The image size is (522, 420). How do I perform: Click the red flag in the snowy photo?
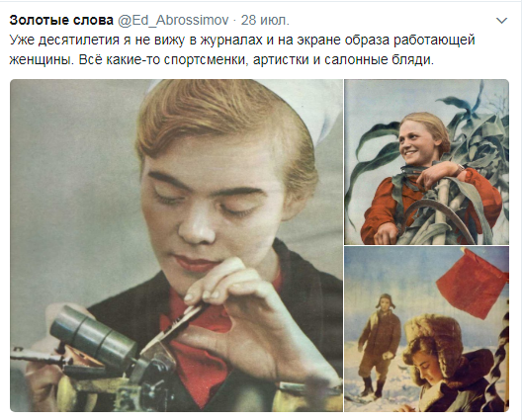pyautogui.click(x=472, y=284)
